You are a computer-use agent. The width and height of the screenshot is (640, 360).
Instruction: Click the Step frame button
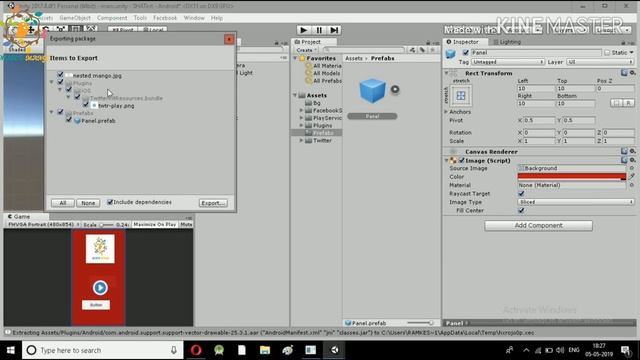pyautogui.click(x=334, y=30)
